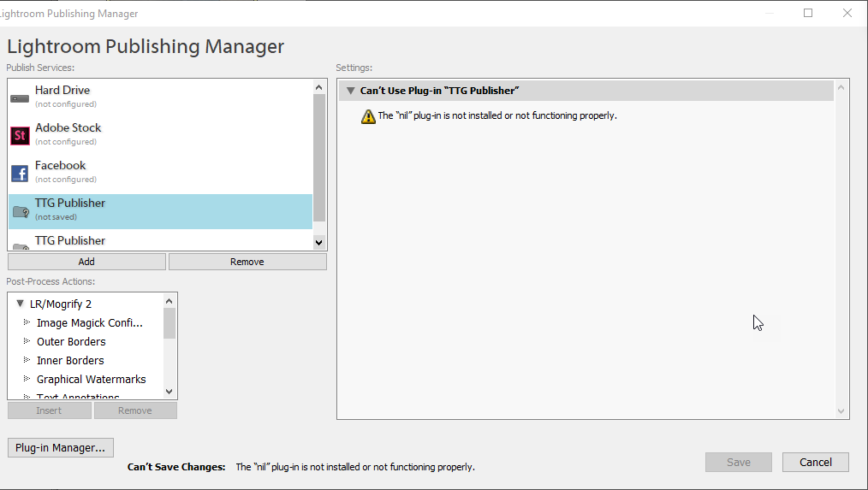Click the nil plug-in error message text
Viewport: 868px width, 490px height.
click(x=497, y=115)
